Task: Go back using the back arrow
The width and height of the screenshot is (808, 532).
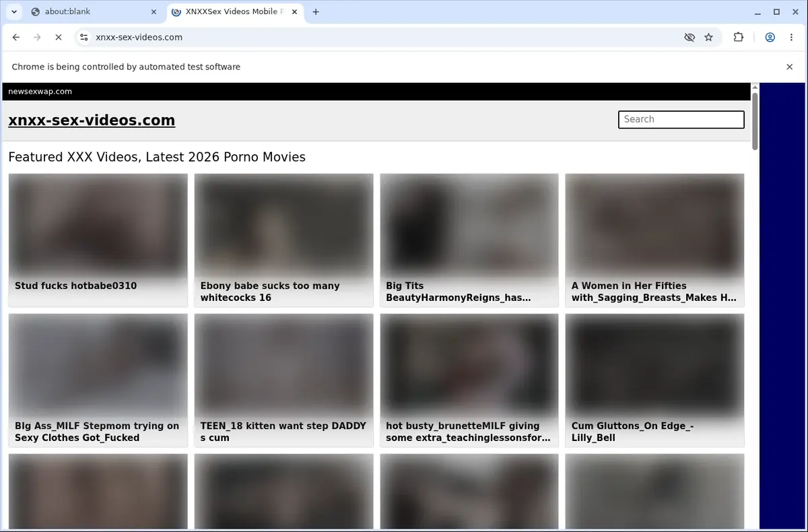Action: [x=16, y=38]
